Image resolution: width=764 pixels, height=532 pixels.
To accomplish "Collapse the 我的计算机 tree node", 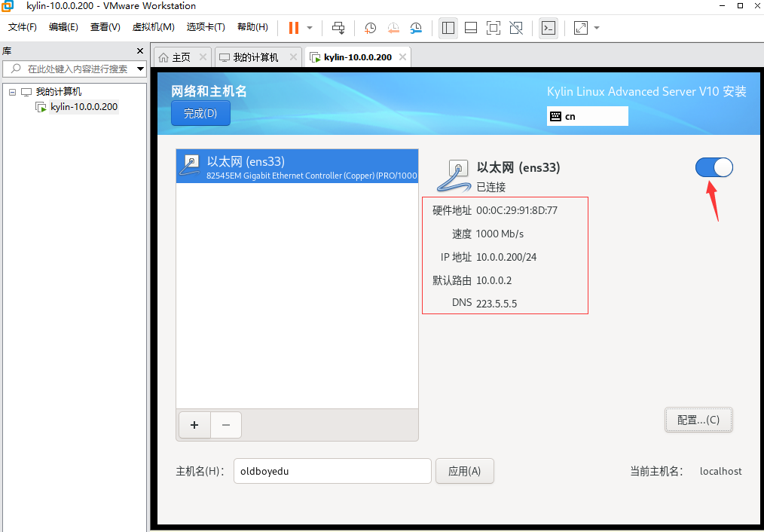I will point(12,92).
